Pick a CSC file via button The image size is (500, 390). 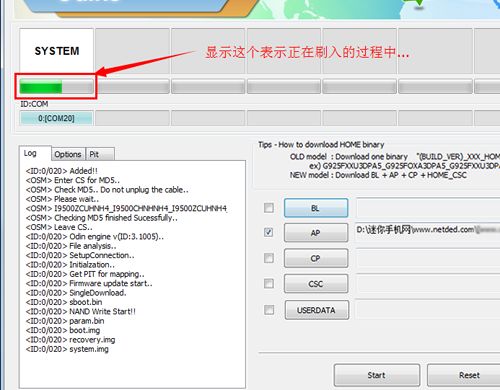click(x=316, y=284)
